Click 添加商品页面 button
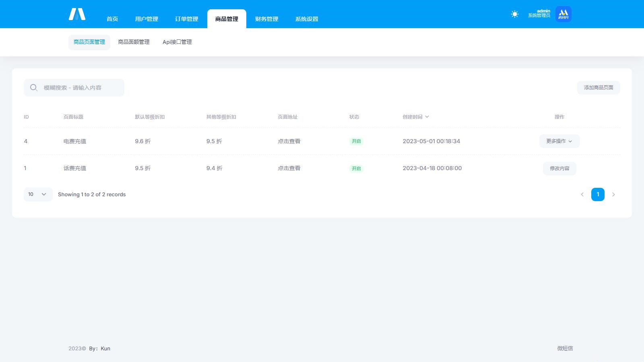 pyautogui.click(x=598, y=88)
